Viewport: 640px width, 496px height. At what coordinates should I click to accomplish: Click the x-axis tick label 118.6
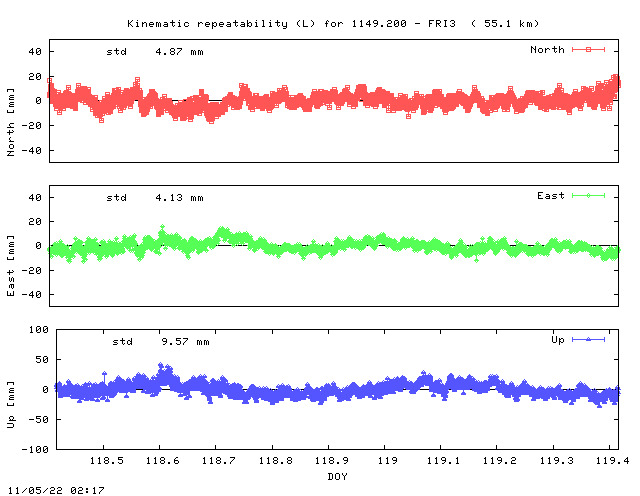pyautogui.click(x=162, y=460)
